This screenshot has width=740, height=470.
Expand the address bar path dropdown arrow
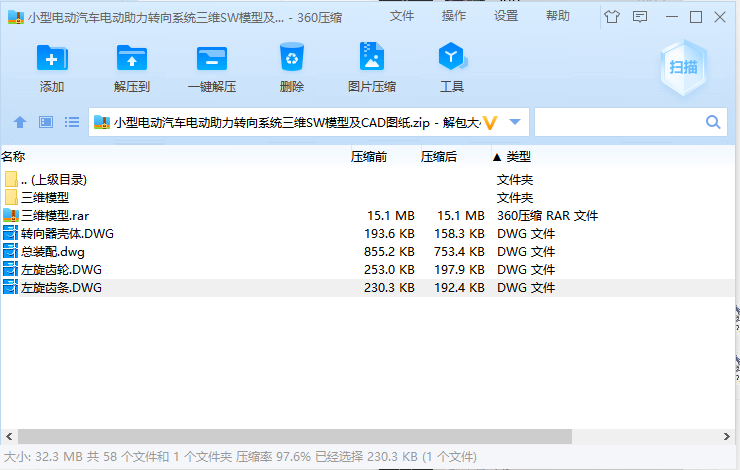click(515, 122)
